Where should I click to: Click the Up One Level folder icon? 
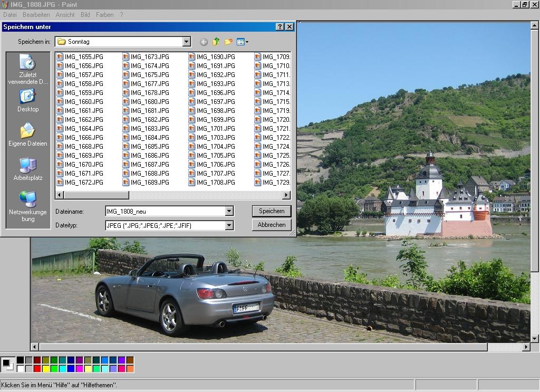click(x=216, y=42)
